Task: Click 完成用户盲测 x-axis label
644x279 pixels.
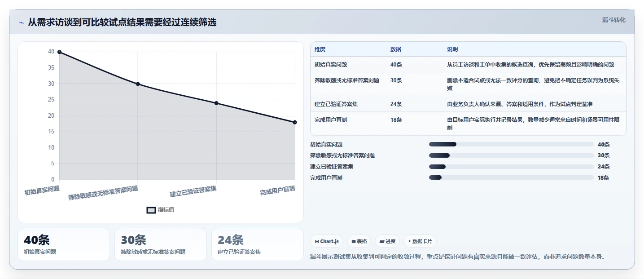Action: 277,190
